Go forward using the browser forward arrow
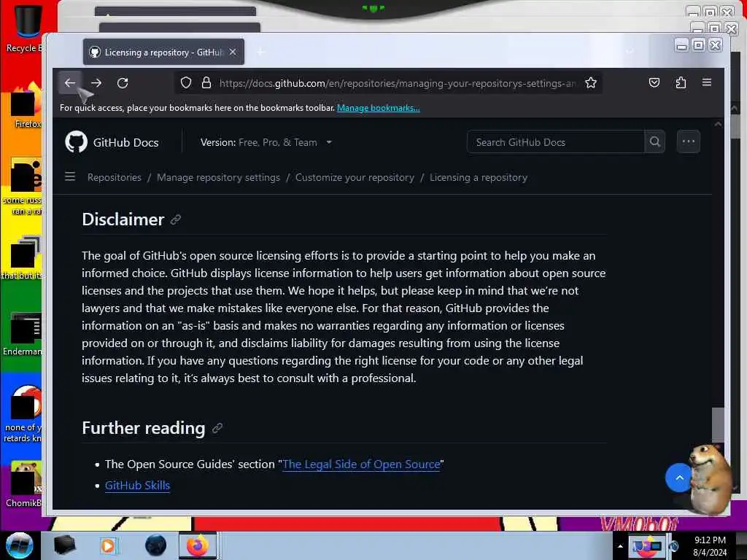The width and height of the screenshot is (747, 560). point(96,83)
